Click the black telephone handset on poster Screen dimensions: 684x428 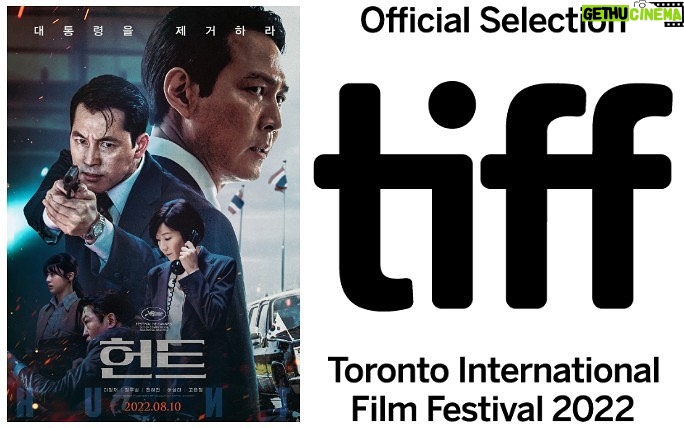point(185,253)
